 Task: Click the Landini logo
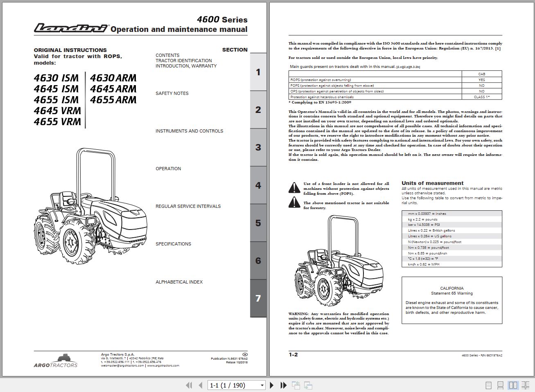pyautogui.click(x=71, y=28)
